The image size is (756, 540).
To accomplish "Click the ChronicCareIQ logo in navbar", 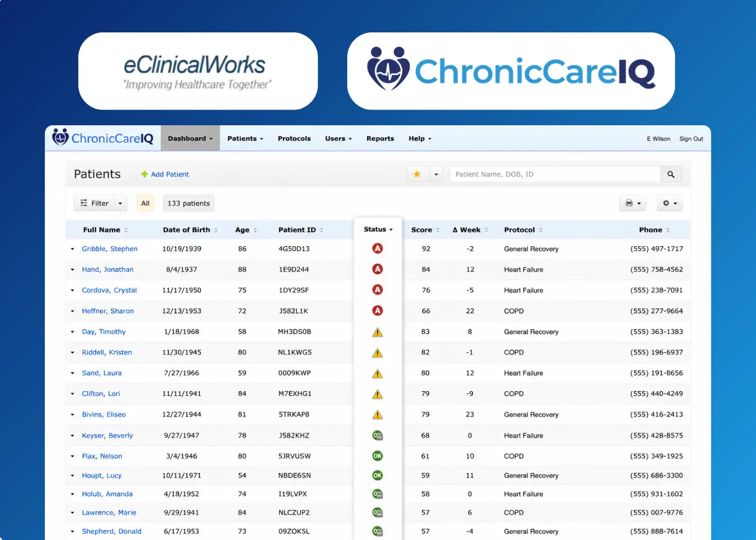I will 103,138.
